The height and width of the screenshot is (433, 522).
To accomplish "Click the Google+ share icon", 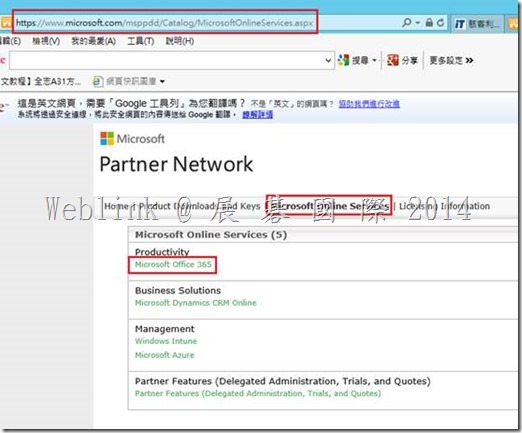I will [x=393, y=60].
